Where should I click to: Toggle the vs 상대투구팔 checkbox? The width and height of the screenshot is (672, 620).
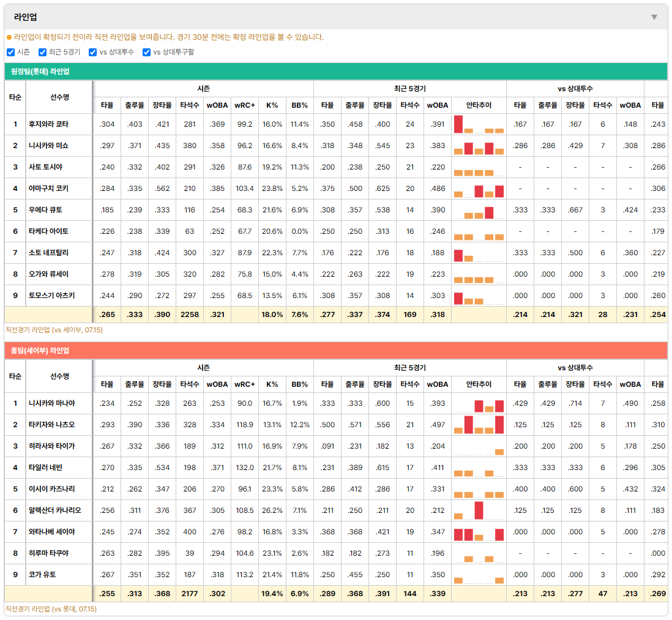point(146,52)
